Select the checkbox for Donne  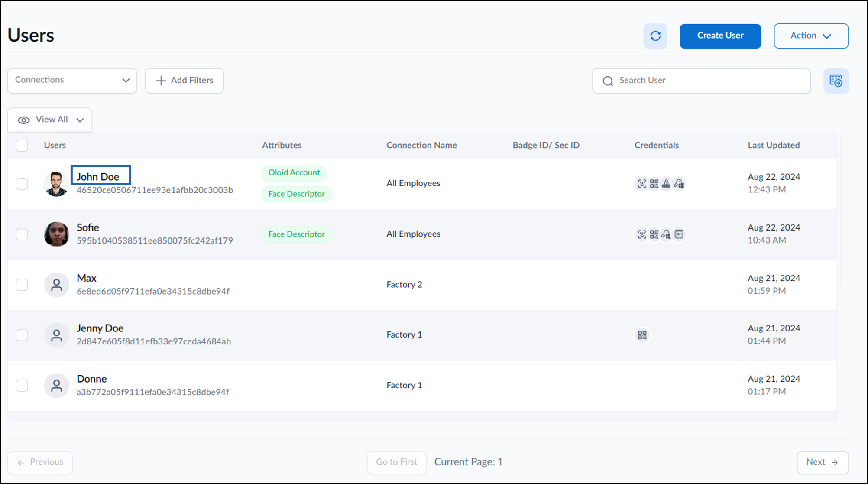pos(22,386)
